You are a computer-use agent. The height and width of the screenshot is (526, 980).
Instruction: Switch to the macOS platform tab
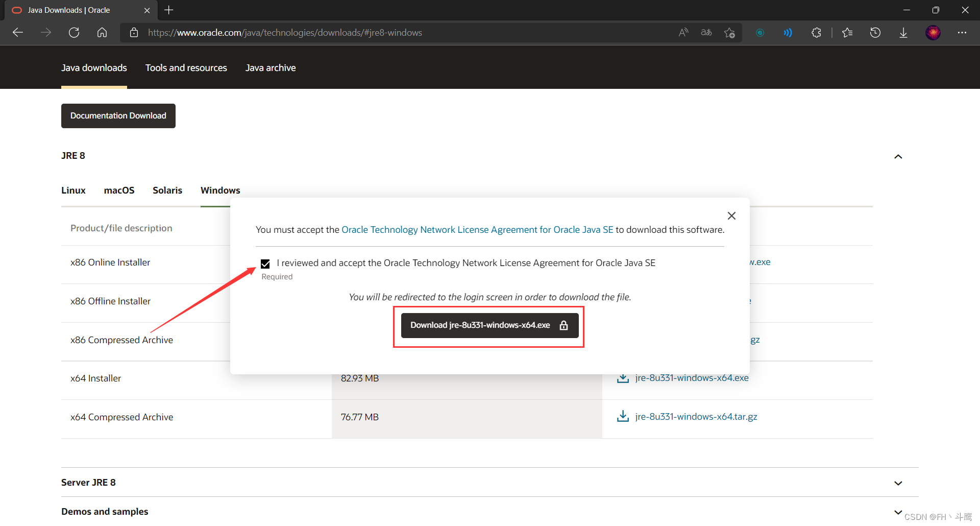119,190
